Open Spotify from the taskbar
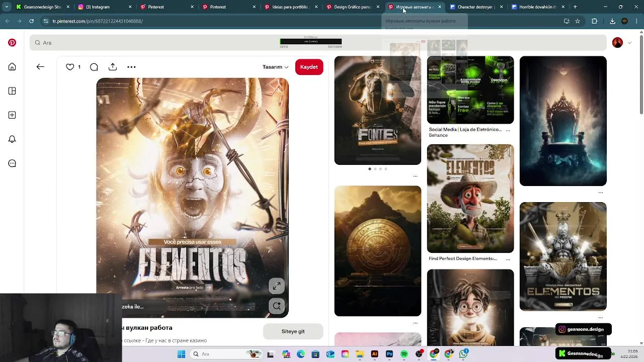The height and width of the screenshot is (362, 644). (404, 354)
